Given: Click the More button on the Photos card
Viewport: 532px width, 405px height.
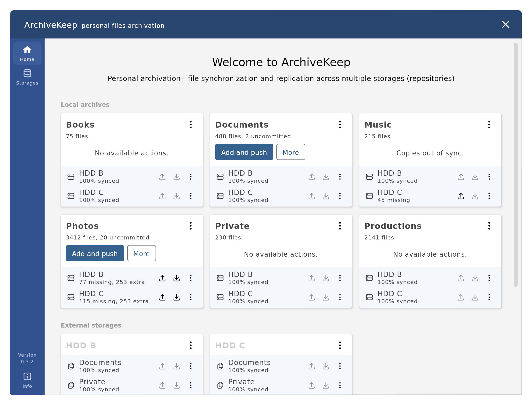Looking at the screenshot, I should pos(141,253).
